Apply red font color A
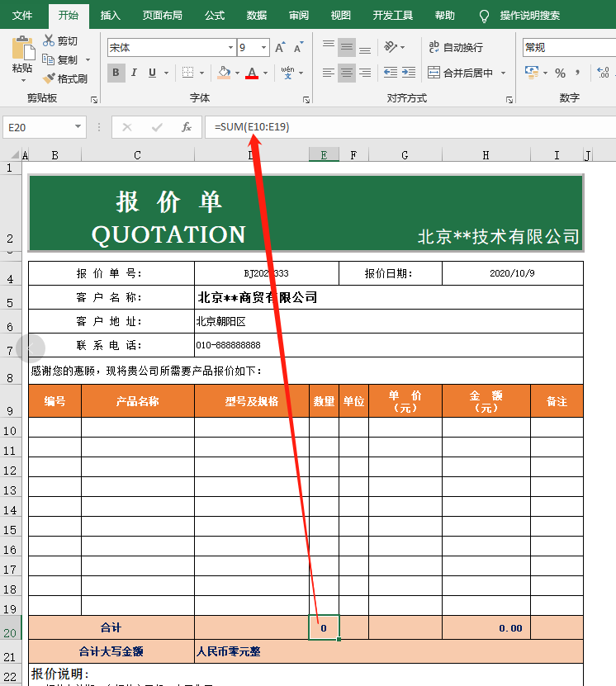The image size is (616, 686). click(x=252, y=72)
